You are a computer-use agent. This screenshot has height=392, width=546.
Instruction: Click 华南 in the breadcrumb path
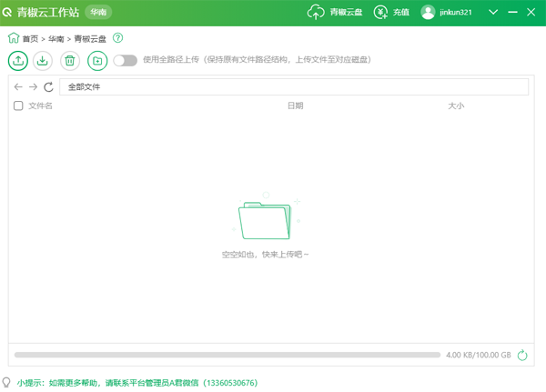coord(56,39)
